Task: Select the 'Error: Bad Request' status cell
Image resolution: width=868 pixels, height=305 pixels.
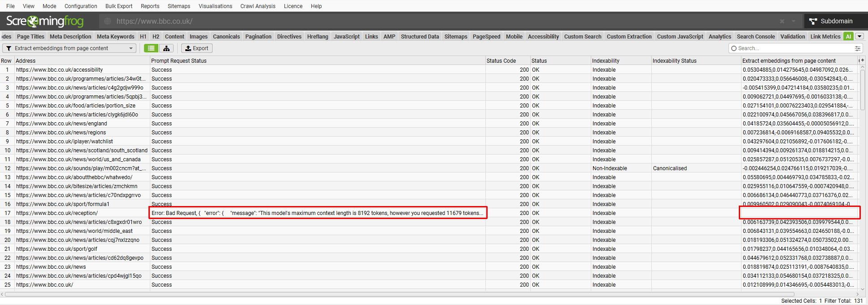Action: point(318,213)
